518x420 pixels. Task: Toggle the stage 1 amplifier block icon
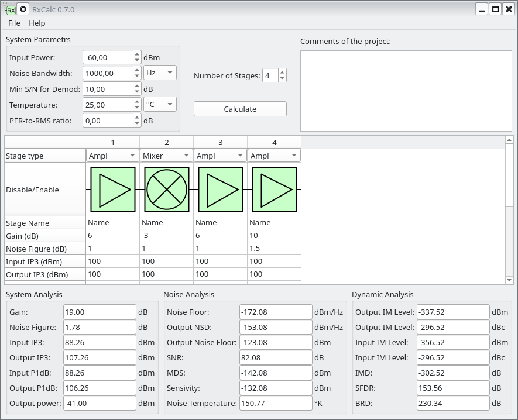tap(113, 190)
